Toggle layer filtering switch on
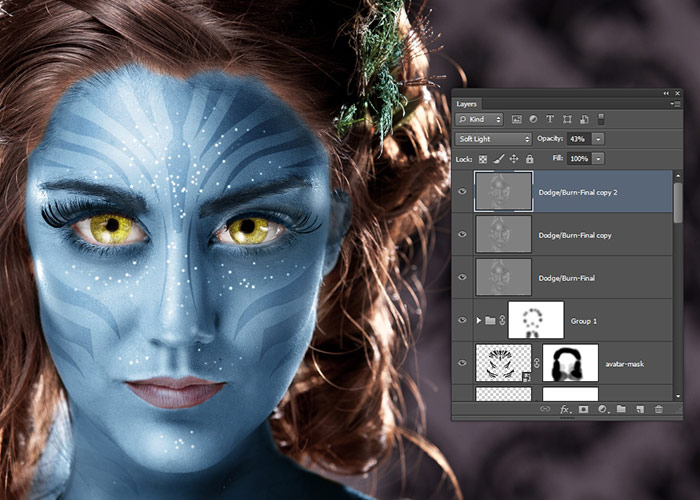700x500 pixels. (x=601, y=119)
